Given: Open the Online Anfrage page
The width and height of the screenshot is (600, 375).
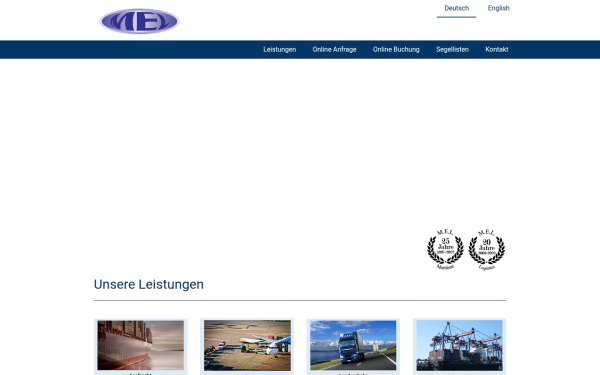Looking at the screenshot, I should [334, 49].
